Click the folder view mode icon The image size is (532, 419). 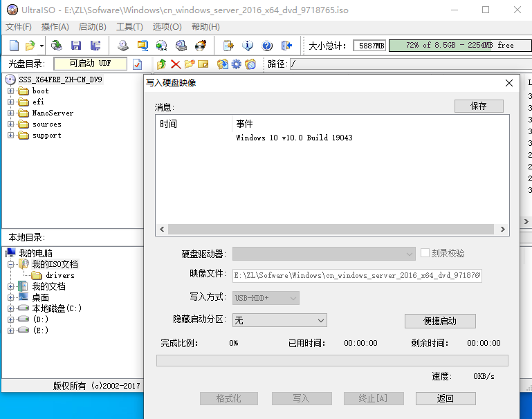pyautogui.click(x=250, y=64)
